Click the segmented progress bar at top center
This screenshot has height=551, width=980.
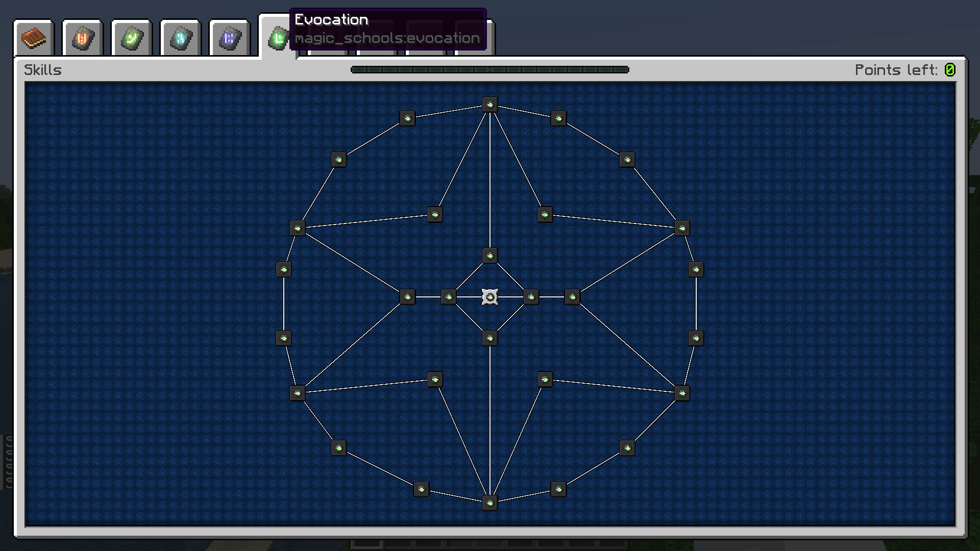coord(489,70)
